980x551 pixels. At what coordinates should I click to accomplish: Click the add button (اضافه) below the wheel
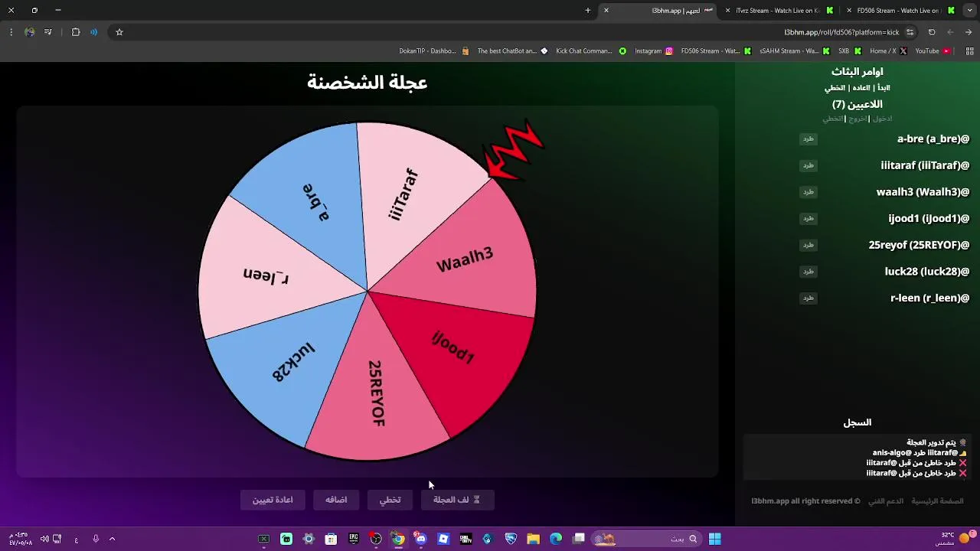[x=336, y=500]
